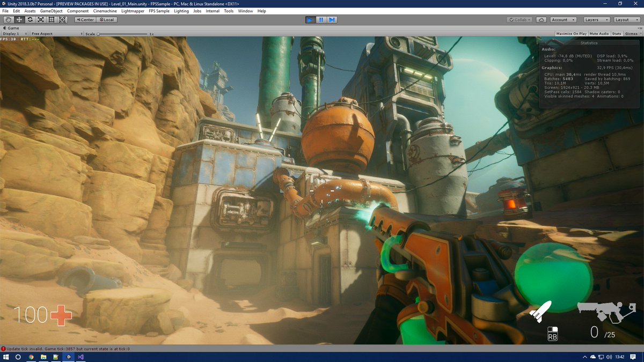Image resolution: width=644 pixels, height=362 pixels.
Task: Open the Jobs menu
Action: click(x=197, y=11)
